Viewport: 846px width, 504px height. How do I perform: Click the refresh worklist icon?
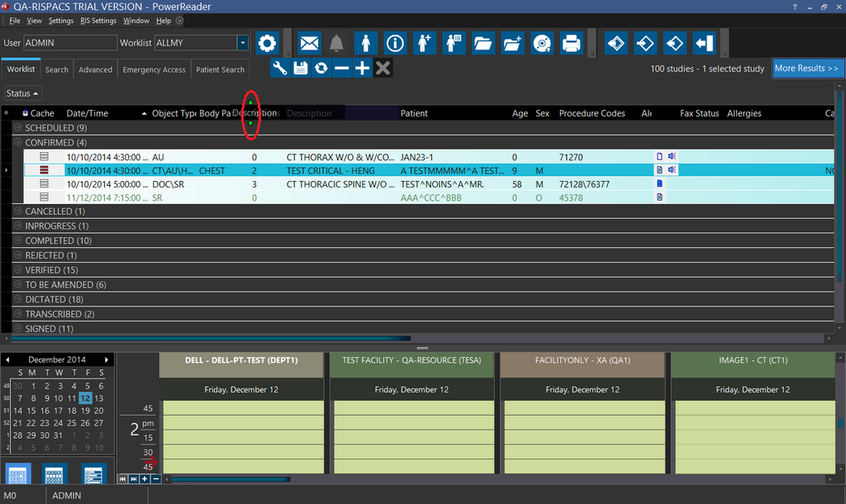[x=321, y=69]
